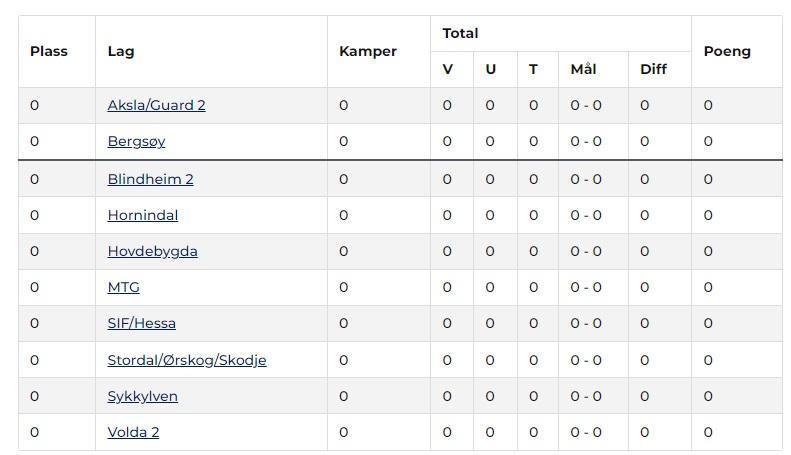
Task: Click the Kamper column header
Action: (x=368, y=51)
